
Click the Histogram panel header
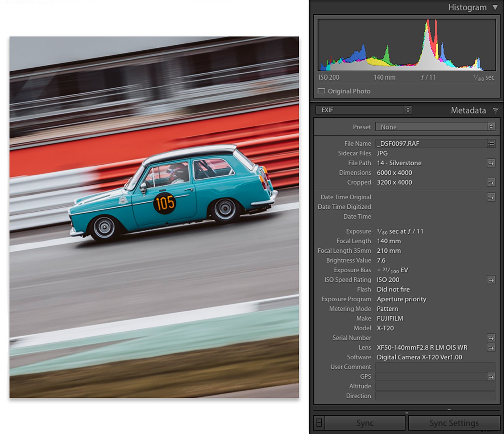(467, 7)
